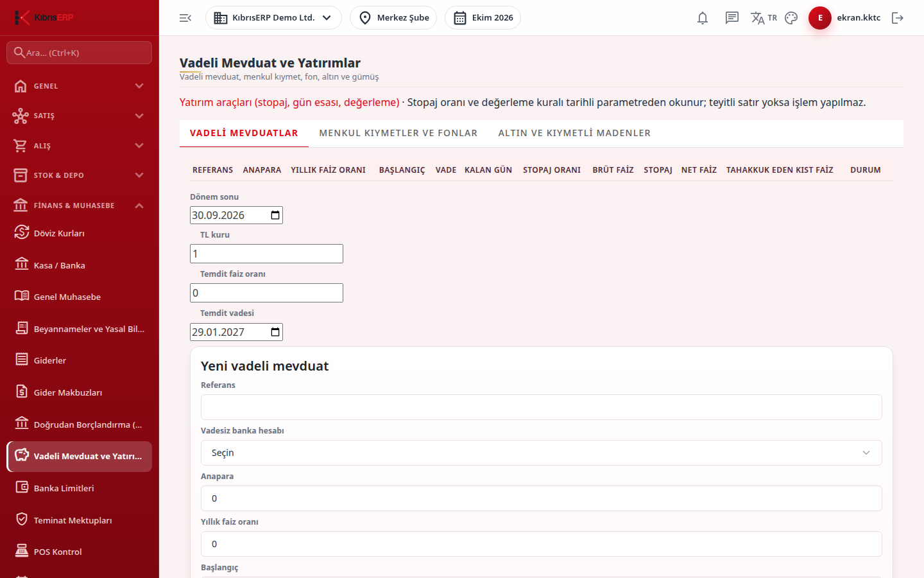924x578 pixels.
Task: Expand the GENEL sidebar group
Action: click(x=80, y=86)
